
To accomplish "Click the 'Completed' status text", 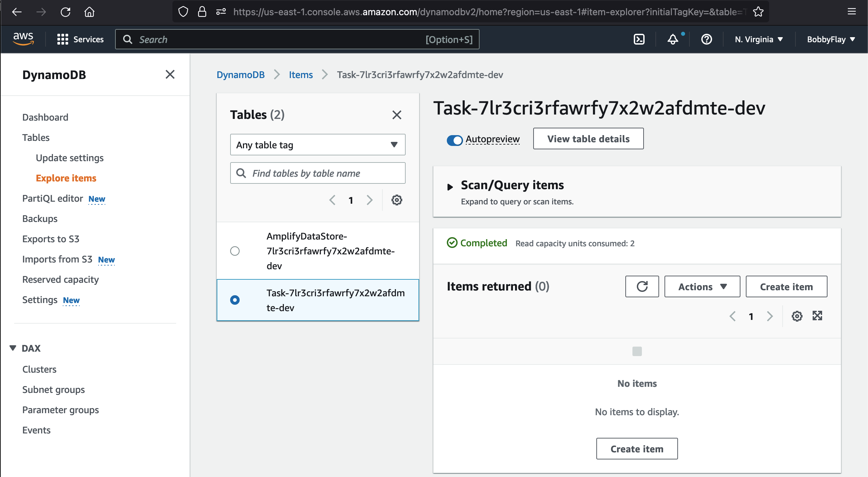I will (x=484, y=243).
